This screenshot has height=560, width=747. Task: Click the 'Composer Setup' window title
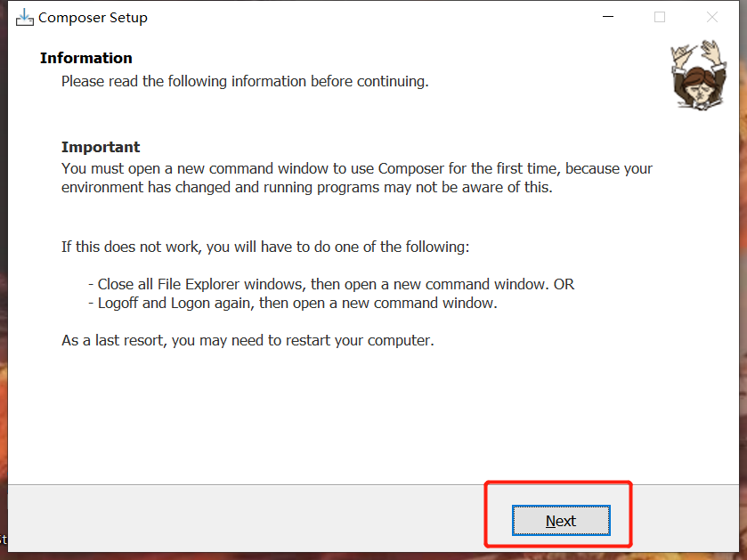[x=93, y=18]
